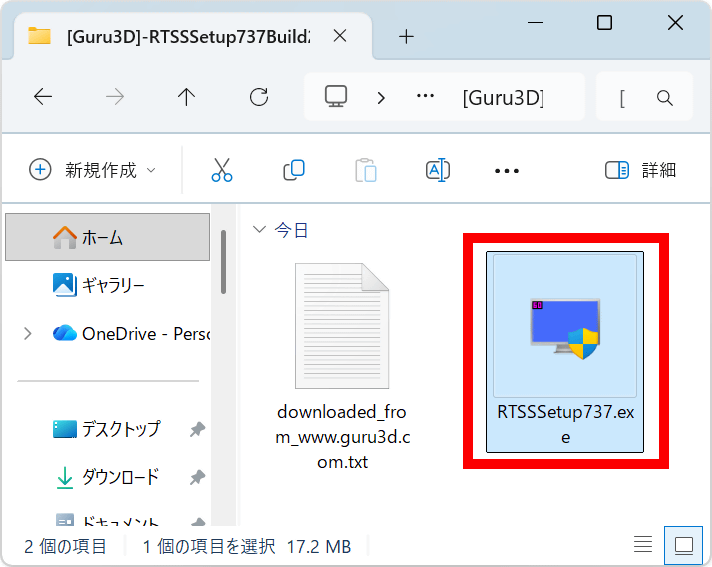Open the toolbar's more options ellipsis
Viewport: 712px width, 567px height.
pos(507,171)
